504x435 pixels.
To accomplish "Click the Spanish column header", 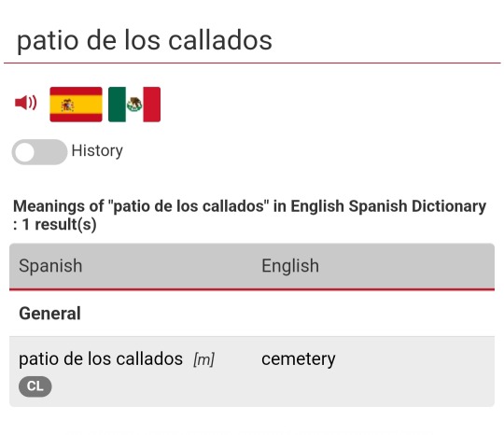I will point(50,266).
